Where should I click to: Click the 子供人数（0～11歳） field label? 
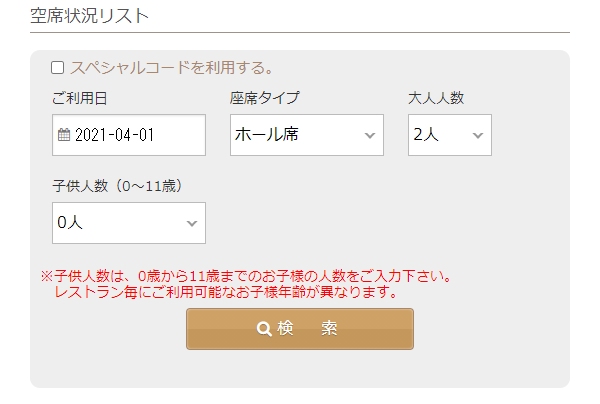click(x=118, y=186)
